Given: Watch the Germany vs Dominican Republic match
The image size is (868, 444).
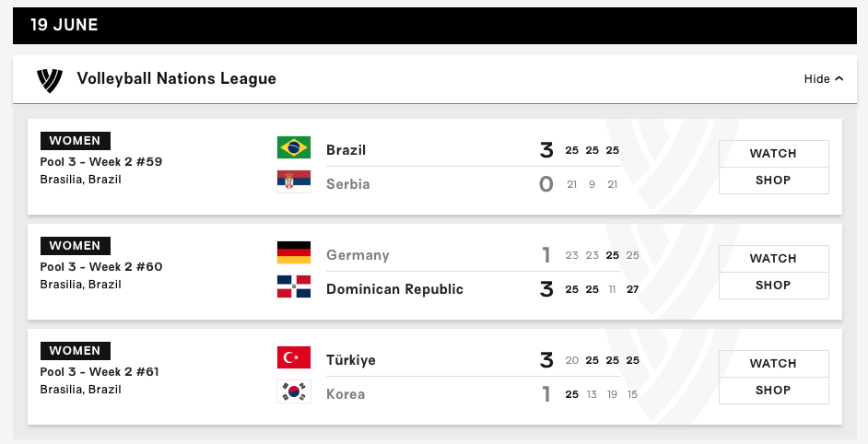Looking at the screenshot, I should click(x=773, y=259).
